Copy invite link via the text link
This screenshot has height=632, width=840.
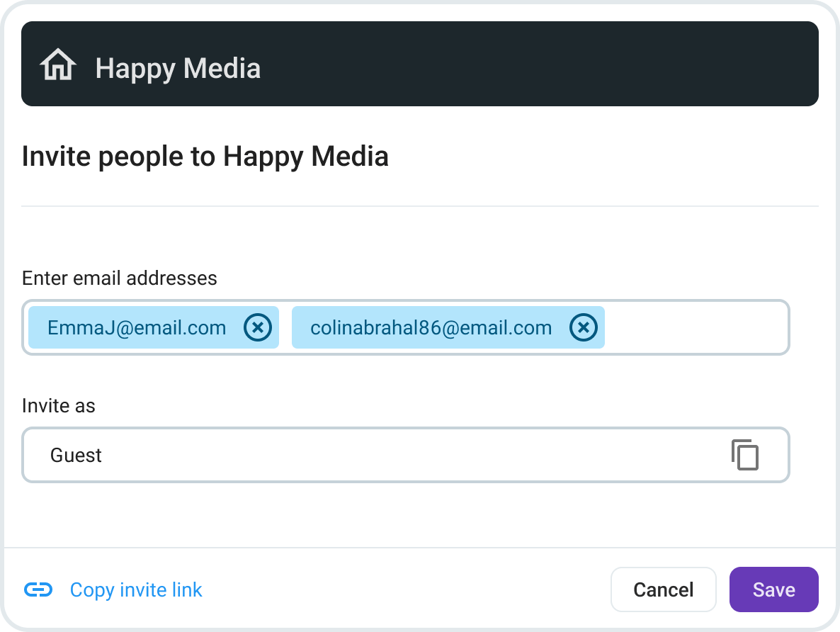click(136, 589)
